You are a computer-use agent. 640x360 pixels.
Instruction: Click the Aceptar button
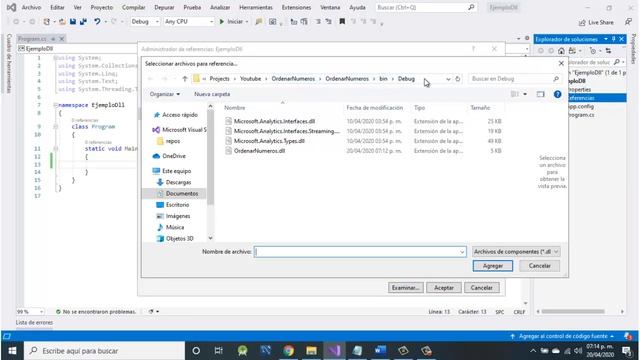coord(444,288)
